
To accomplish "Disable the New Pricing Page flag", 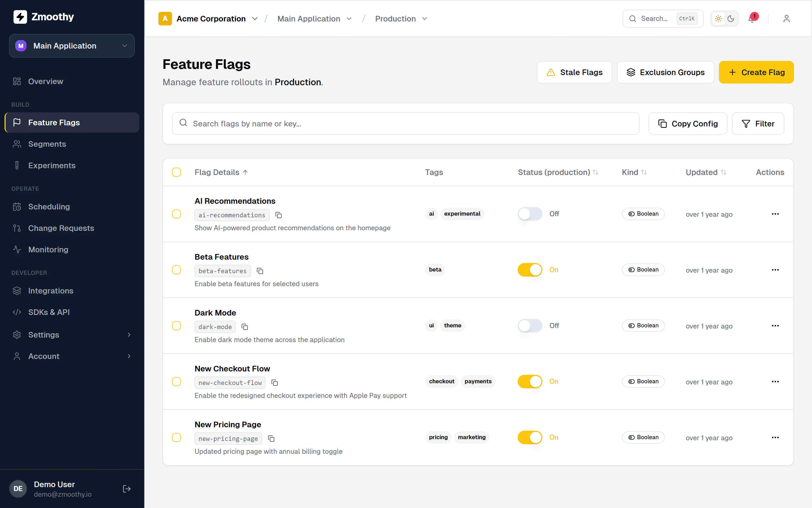I will [x=530, y=437].
